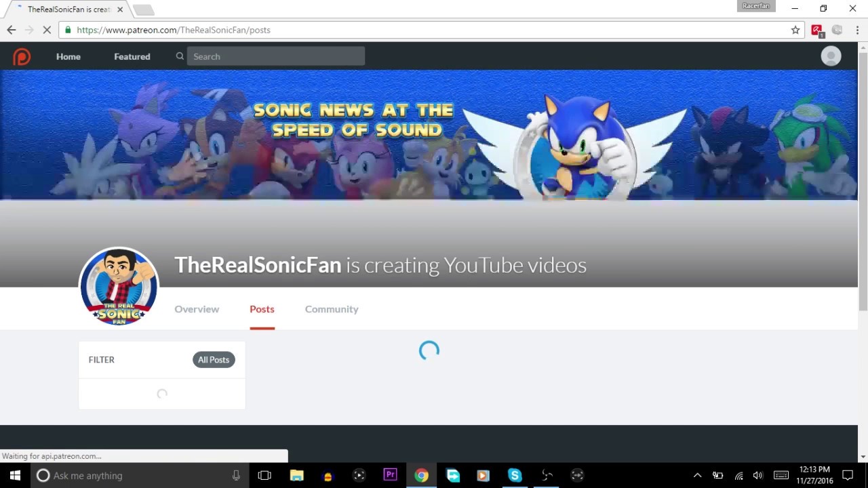Go to Patreon Home

[x=68, y=56]
